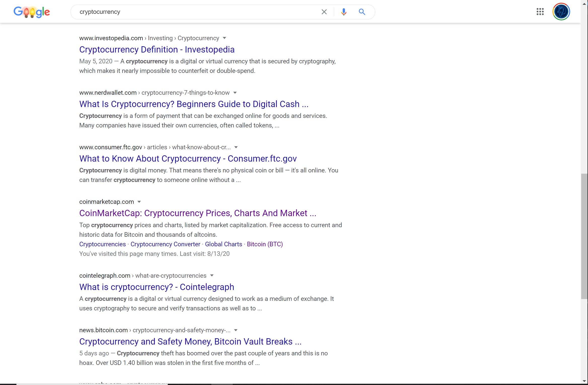Expand cointelegraph.com result options arrow
This screenshot has width=588, height=385.
click(212, 276)
